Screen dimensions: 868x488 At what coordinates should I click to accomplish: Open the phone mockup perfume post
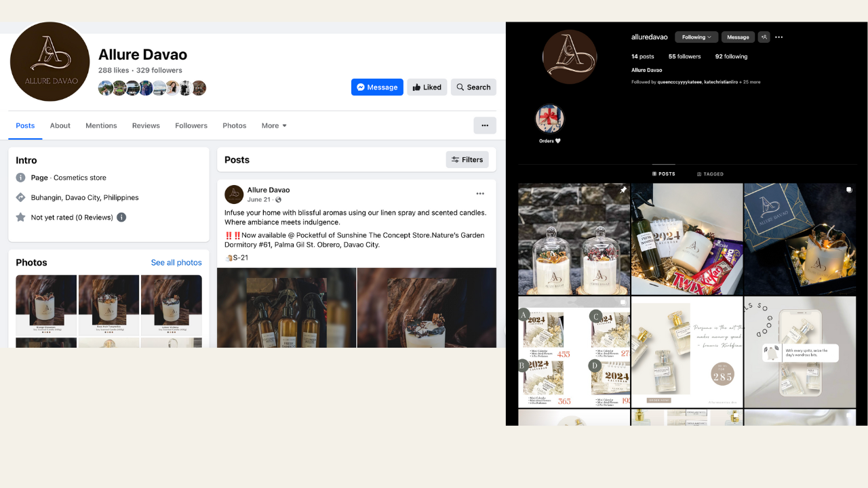[x=800, y=352]
